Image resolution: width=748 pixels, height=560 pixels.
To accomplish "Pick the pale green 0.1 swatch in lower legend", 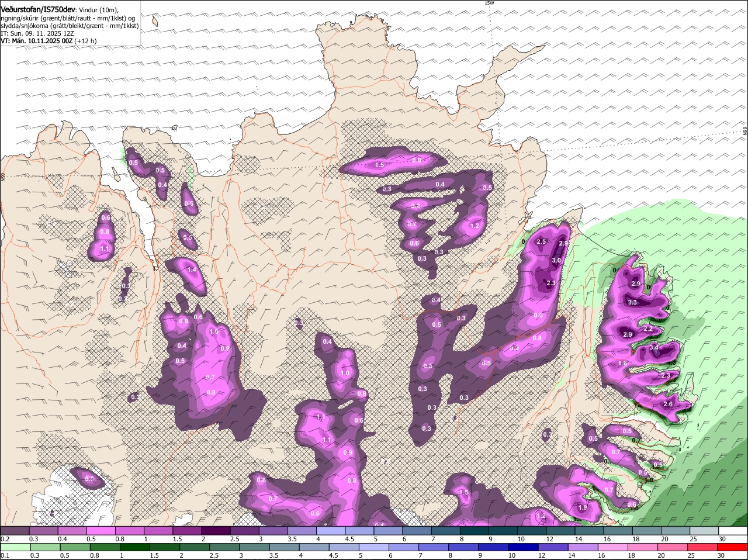I will click(15, 547).
